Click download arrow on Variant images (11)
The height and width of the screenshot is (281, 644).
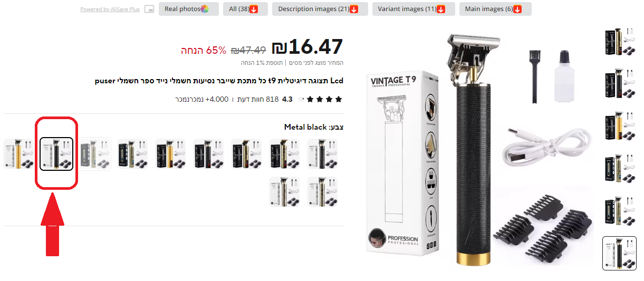pyautogui.click(x=441, y=9)
